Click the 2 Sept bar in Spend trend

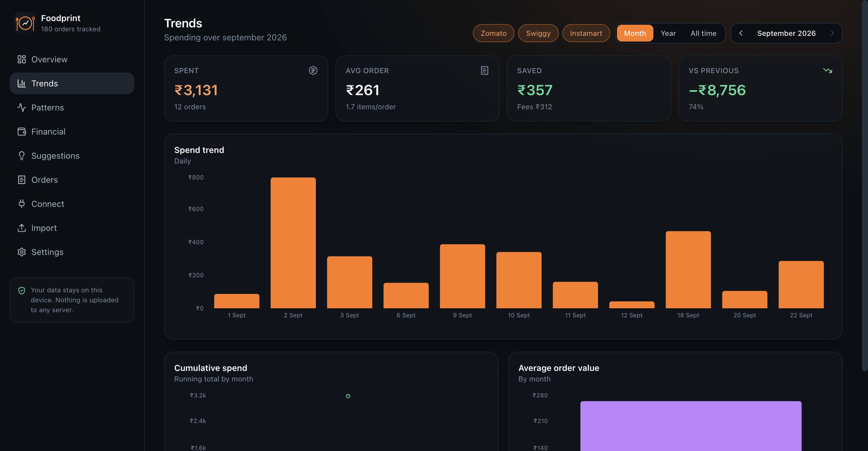[x=293, y=243]
